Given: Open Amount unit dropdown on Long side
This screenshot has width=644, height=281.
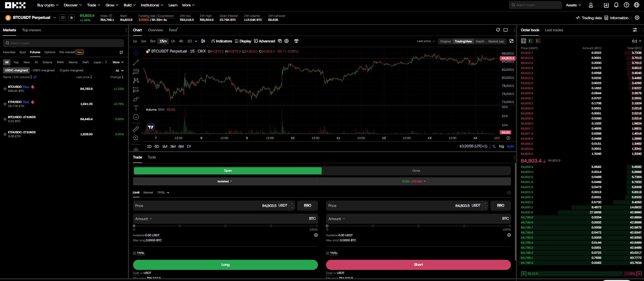Looking at the screenshot, I should [144, 219].
